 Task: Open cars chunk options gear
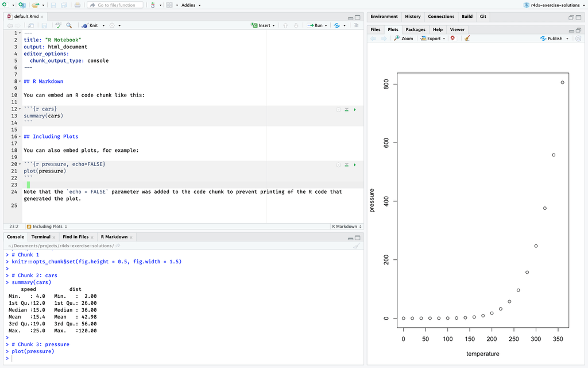(x=338, y=110)
